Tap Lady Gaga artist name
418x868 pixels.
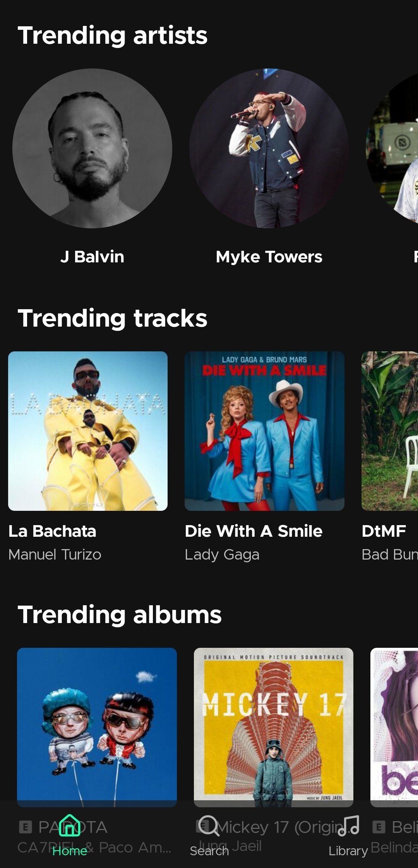222,555
